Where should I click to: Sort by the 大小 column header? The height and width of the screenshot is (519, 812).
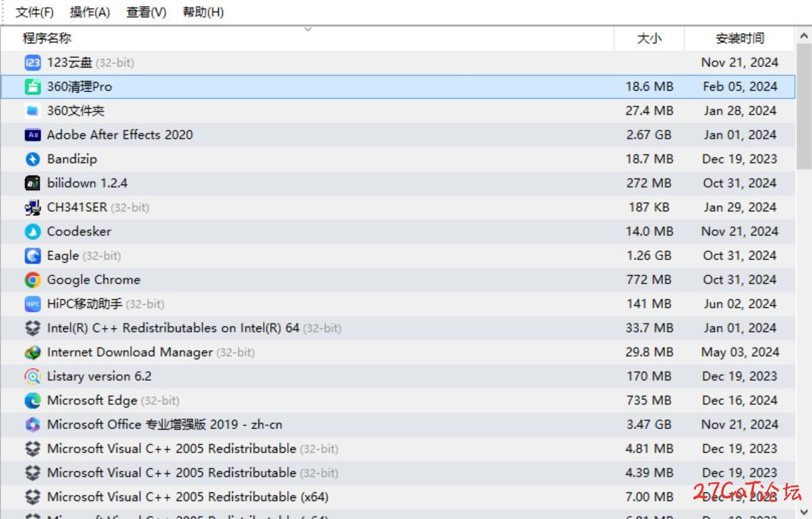click(649, 38)
